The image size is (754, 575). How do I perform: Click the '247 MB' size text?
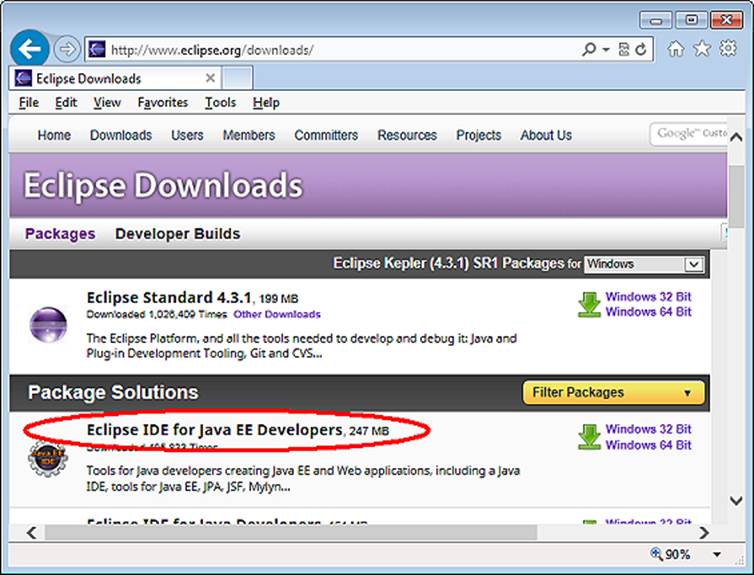pyautogui.click(x=369, y=431)
